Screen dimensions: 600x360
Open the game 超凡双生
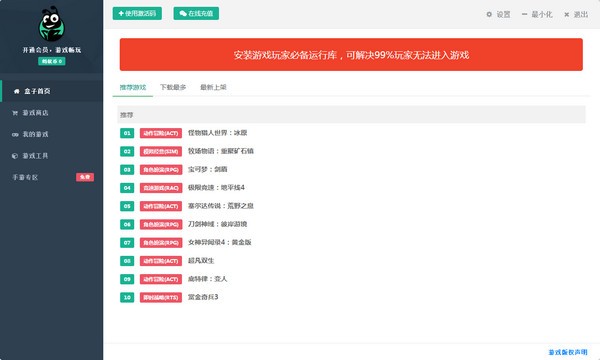[x=201, y=261]
